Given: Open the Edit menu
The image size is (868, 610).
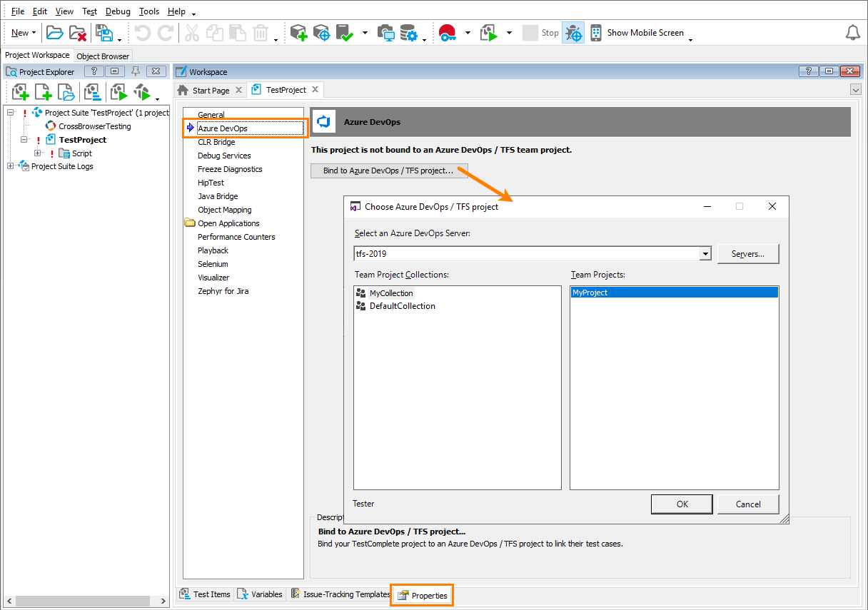Looking at the screenshot, I should click(x=40, y=11).
